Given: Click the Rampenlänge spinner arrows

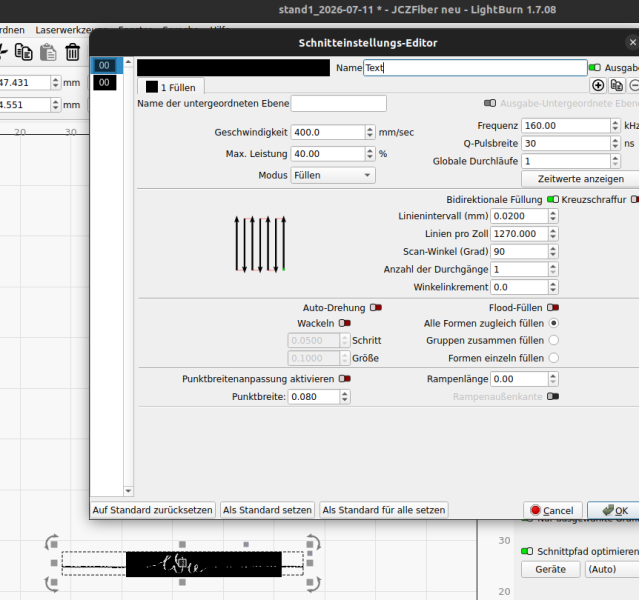Looking at the screenshot, I should (553, 379).
